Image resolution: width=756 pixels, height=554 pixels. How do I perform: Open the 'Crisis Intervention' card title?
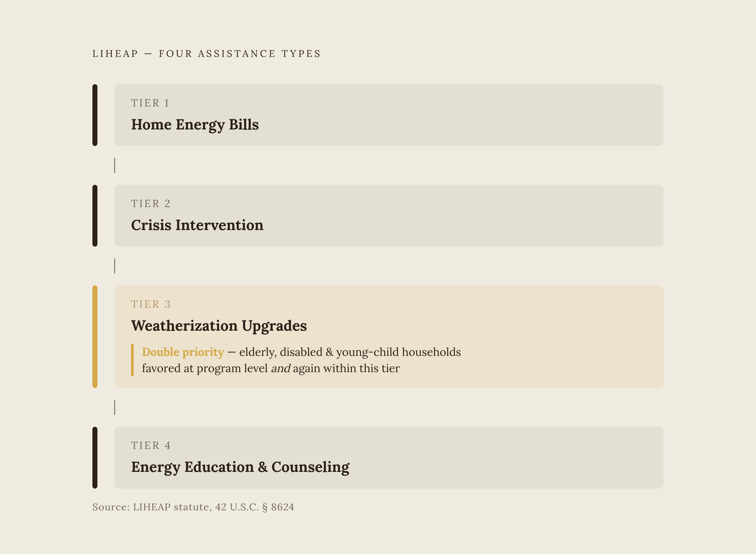[x=197, y=225]
